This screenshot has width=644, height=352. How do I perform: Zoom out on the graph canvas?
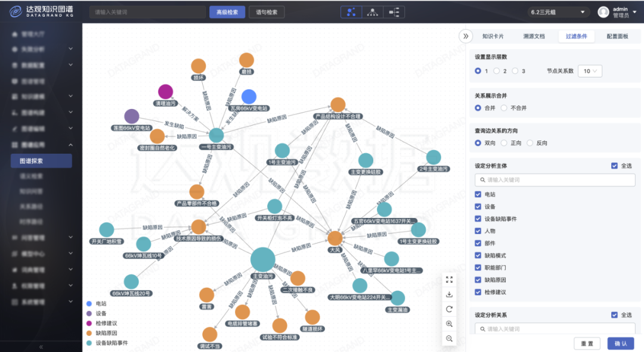pyautogui.click(x=450, y=338)
